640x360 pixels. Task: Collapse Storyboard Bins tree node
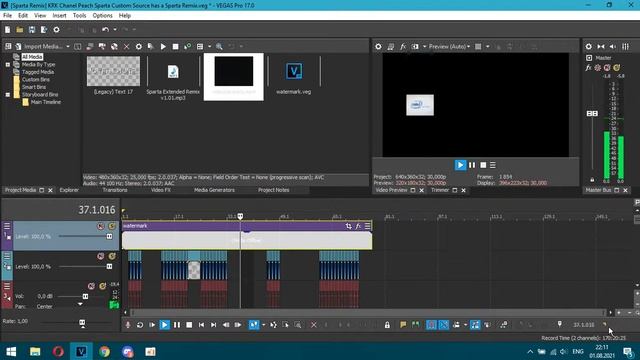click(x=8, y=95)
